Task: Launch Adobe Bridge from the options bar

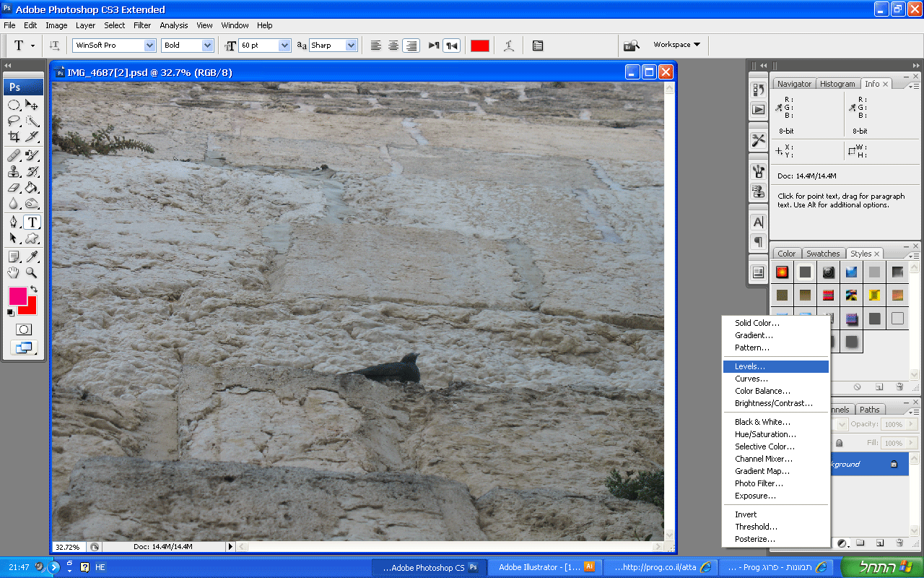Action: coord(632,46)
